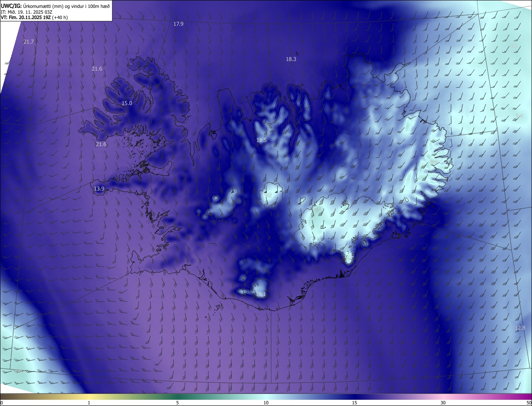Click the 12.8 value near the right edge
This screenshot has width=532, height=406.
pyautogui.click(x=520, y=328)
